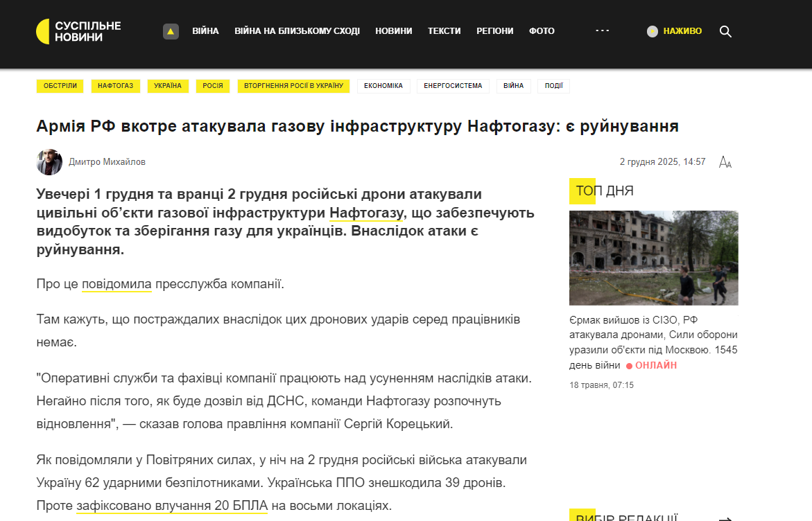Click timestamp 18 травня, 07:15
The height and width of the screenshot is (521, 812).
point(601,385)
